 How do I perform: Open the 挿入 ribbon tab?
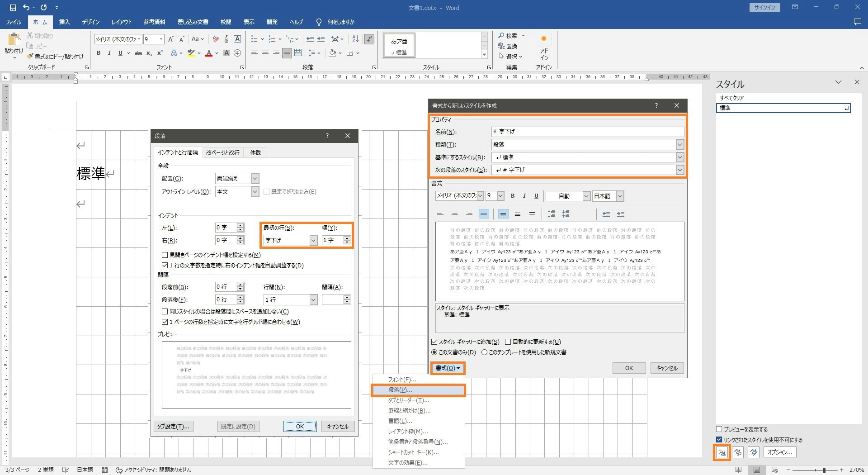point(64,22)
